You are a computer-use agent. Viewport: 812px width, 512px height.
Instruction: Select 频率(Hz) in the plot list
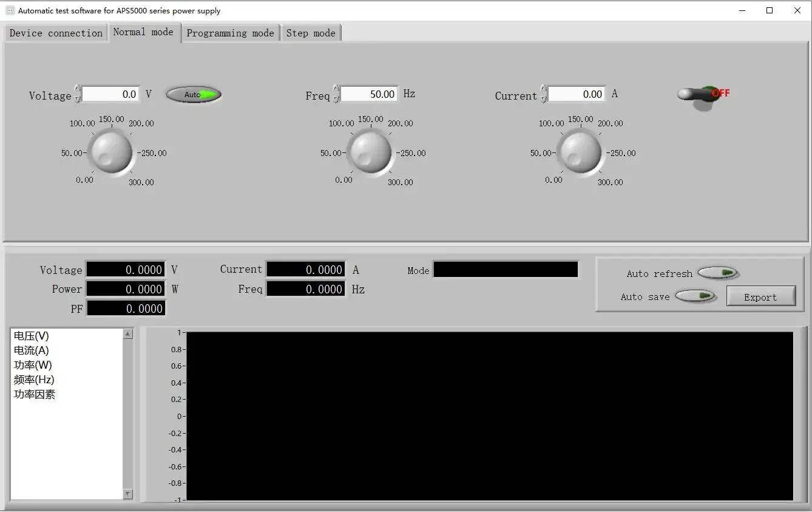[x=34, y=380]
